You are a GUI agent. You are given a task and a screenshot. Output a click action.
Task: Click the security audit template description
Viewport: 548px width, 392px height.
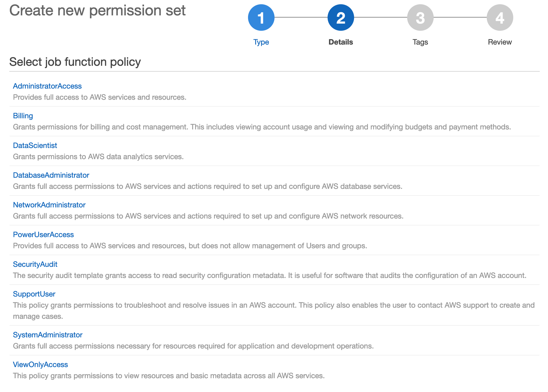(270, 275)
